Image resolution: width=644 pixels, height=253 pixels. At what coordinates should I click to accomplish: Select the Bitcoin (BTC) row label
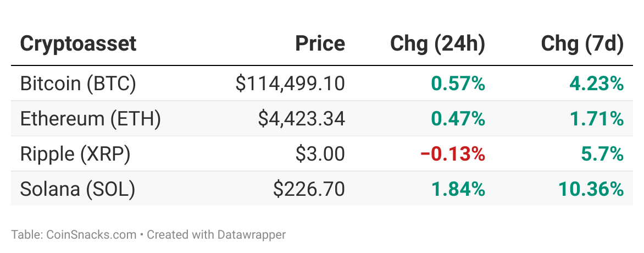[77, 83]
